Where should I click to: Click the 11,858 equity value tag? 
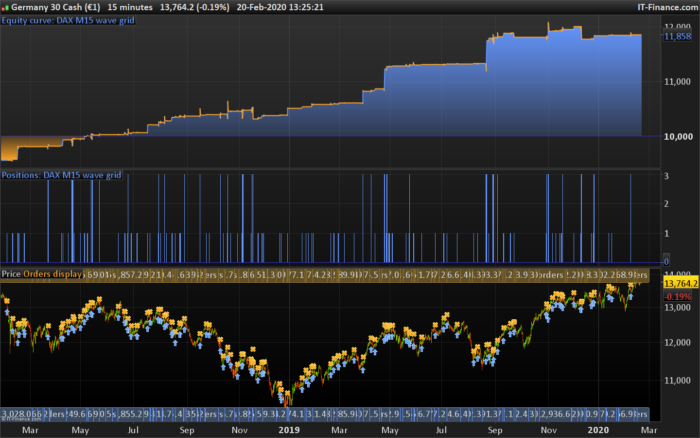(677, 37)
